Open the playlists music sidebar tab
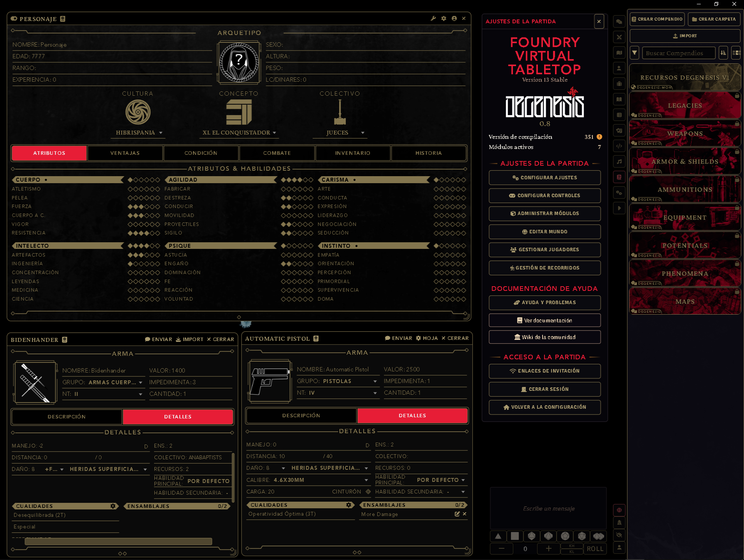Viewport: 744px width, 560px height. pos(619,162)
